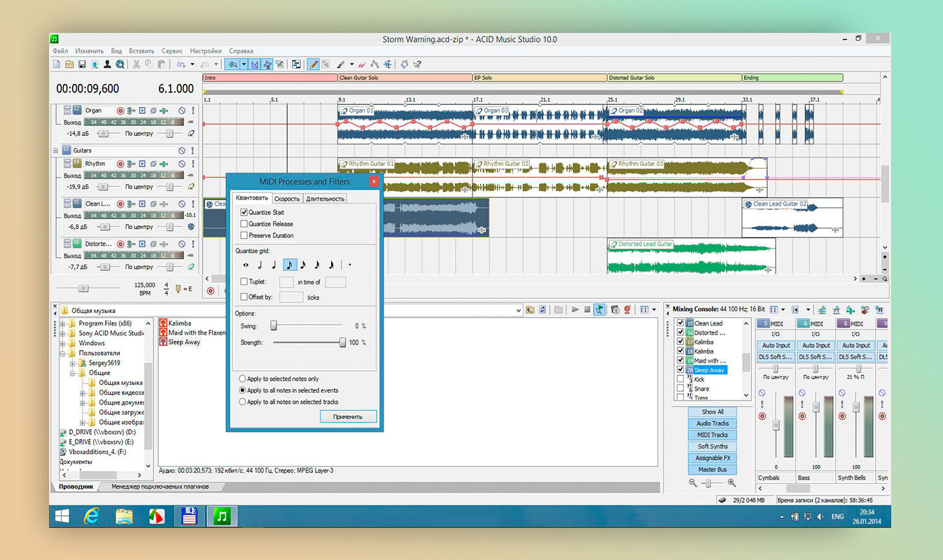This screenshot has height=560, width=943.
Task: Select the Draw (pencil) tool in toolbar
Action: 314,64
